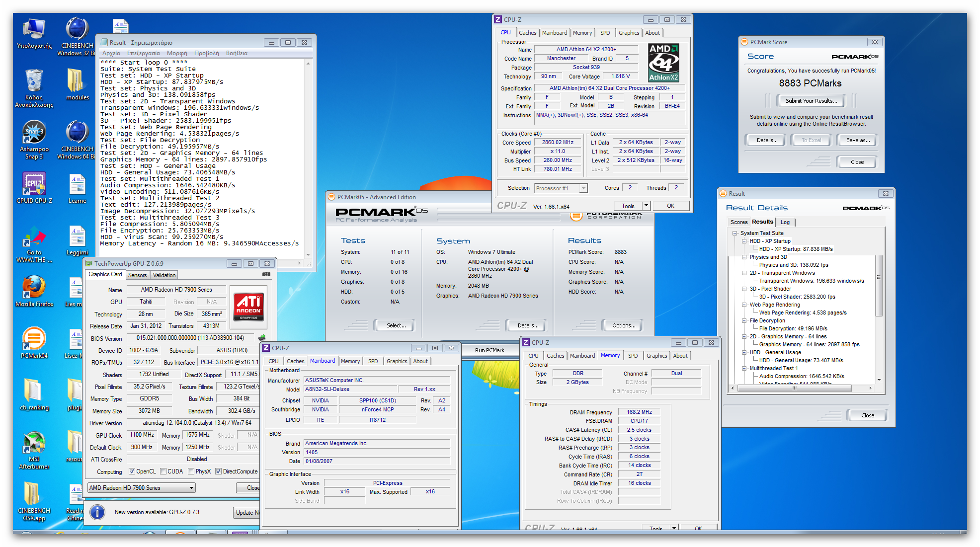Open the cb_ranking folder
The image size is (980, 547).
coord(34,394)
